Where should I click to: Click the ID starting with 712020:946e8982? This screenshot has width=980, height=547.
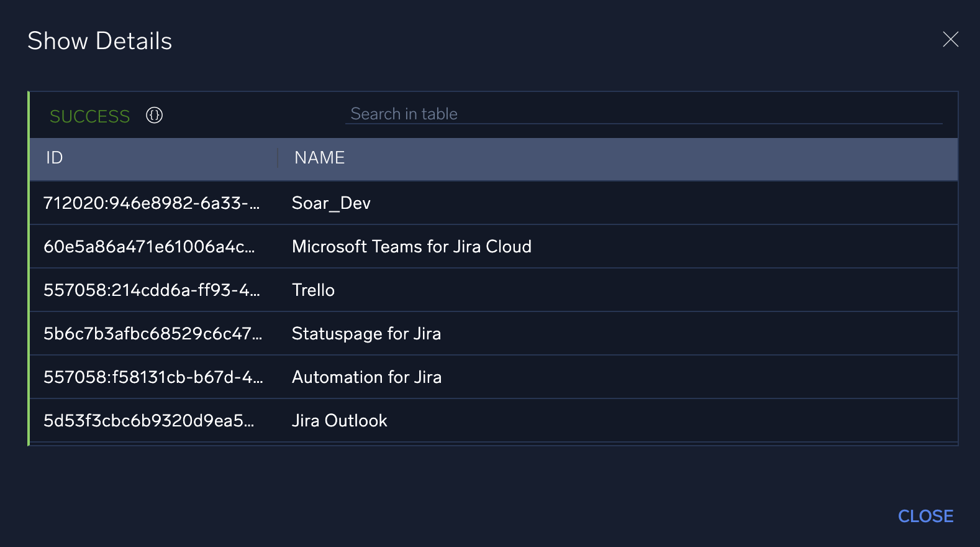(x=151, y=203)
